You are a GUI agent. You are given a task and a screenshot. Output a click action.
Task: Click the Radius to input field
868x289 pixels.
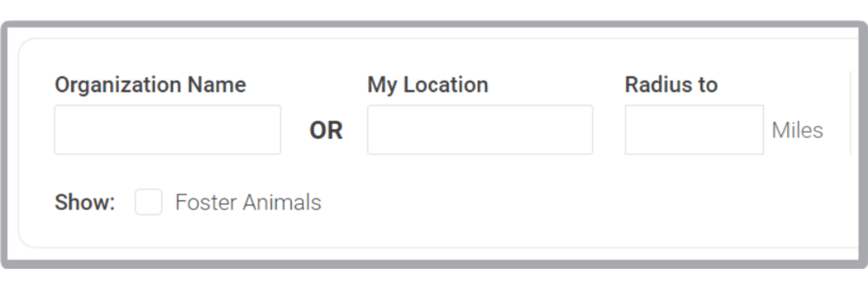694,130
